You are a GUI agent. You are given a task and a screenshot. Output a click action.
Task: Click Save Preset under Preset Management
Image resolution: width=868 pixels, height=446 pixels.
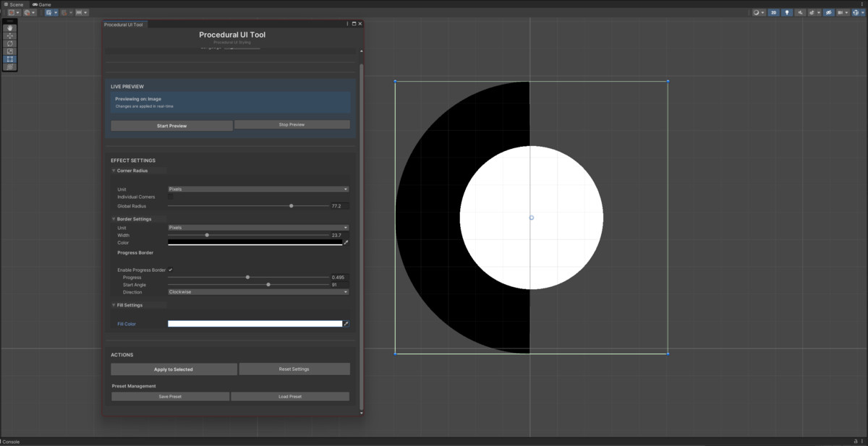[170, 396]
